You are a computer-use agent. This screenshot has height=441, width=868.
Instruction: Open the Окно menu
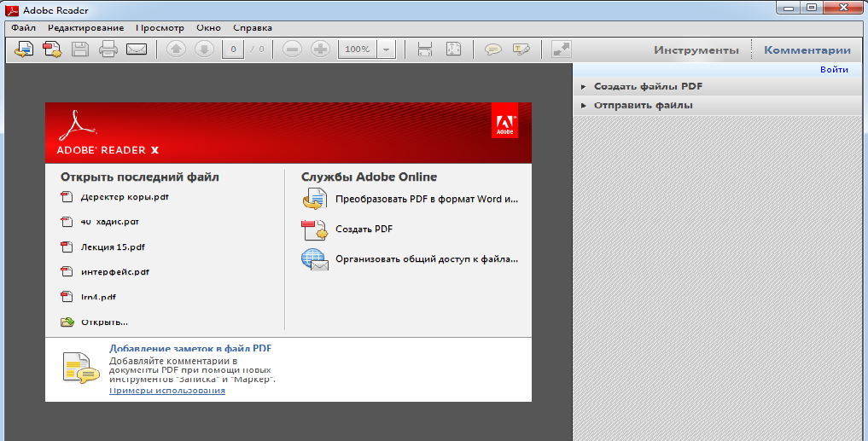coord(209,27)
